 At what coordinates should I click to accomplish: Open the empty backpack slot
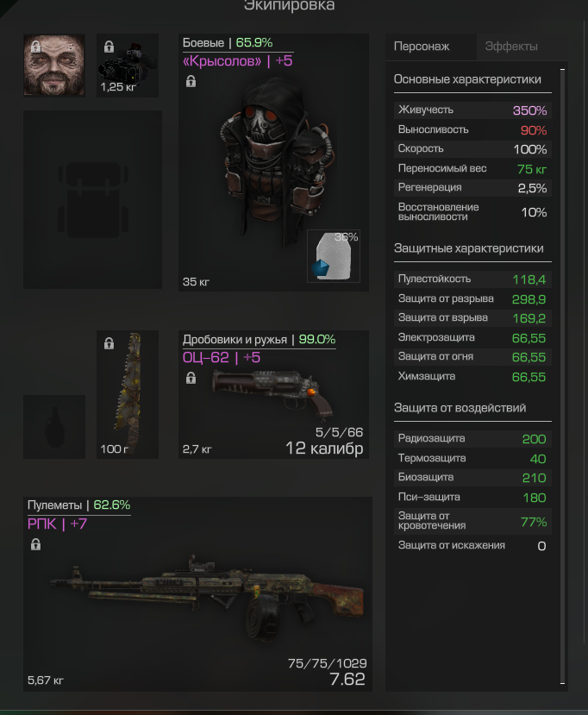click(x=92, y=199)
